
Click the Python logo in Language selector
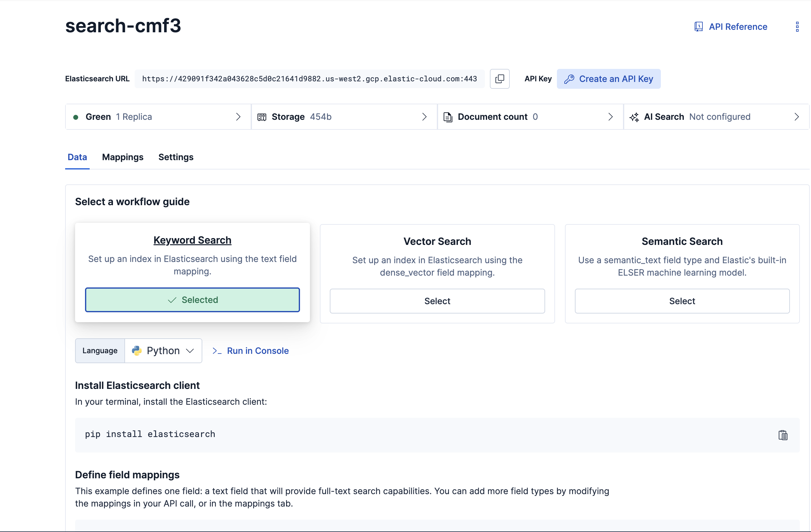pyautogui.click(x=137, y=350)
